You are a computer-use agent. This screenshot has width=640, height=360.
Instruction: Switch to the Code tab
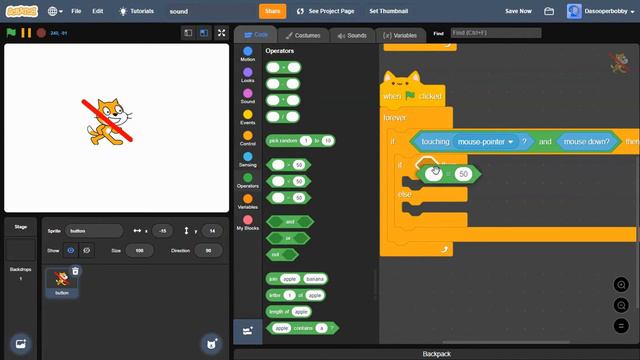pos(256,35)
